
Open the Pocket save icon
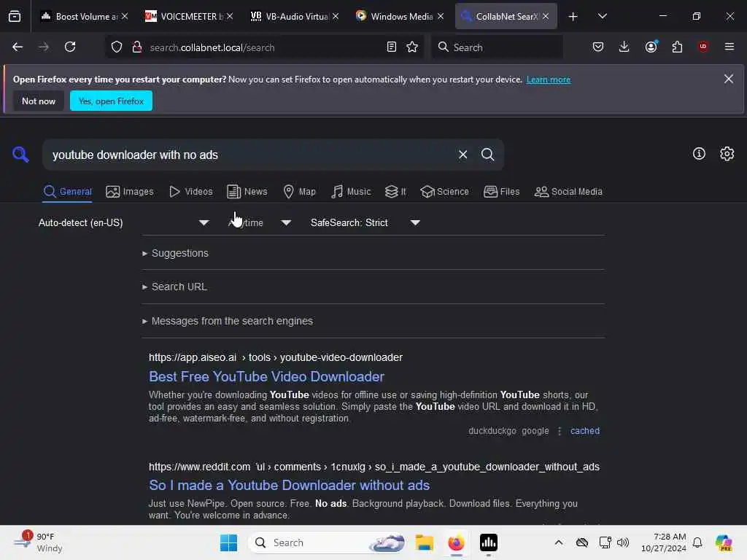click(598, 47)
